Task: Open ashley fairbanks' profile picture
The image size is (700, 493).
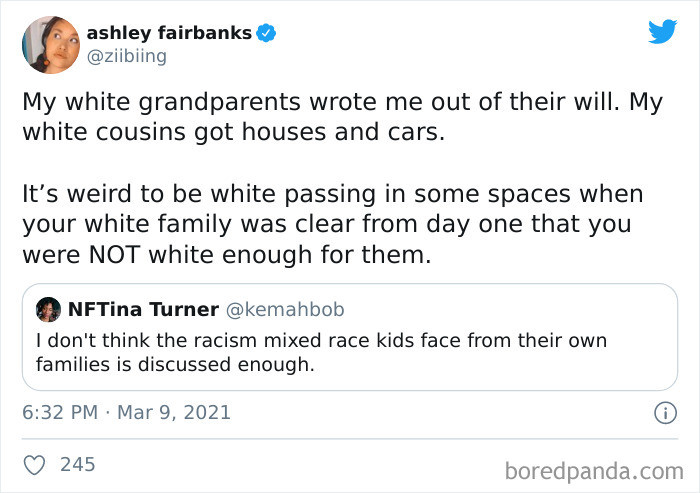Action: [49, 44]
